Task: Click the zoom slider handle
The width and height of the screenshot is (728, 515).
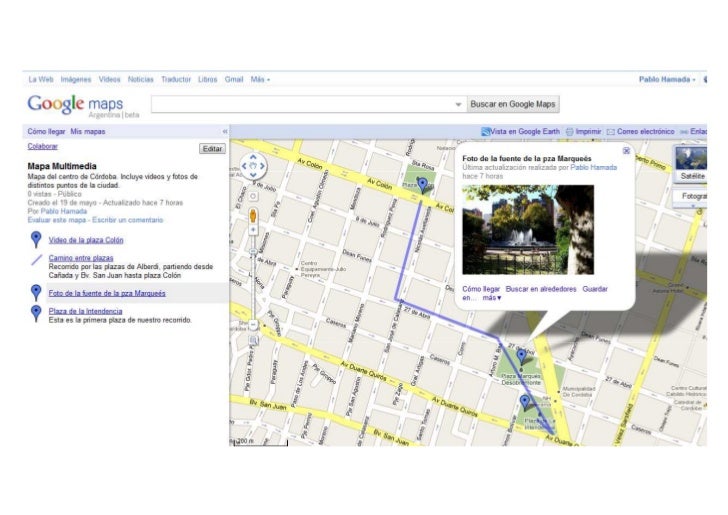Action: coord(253,252)
